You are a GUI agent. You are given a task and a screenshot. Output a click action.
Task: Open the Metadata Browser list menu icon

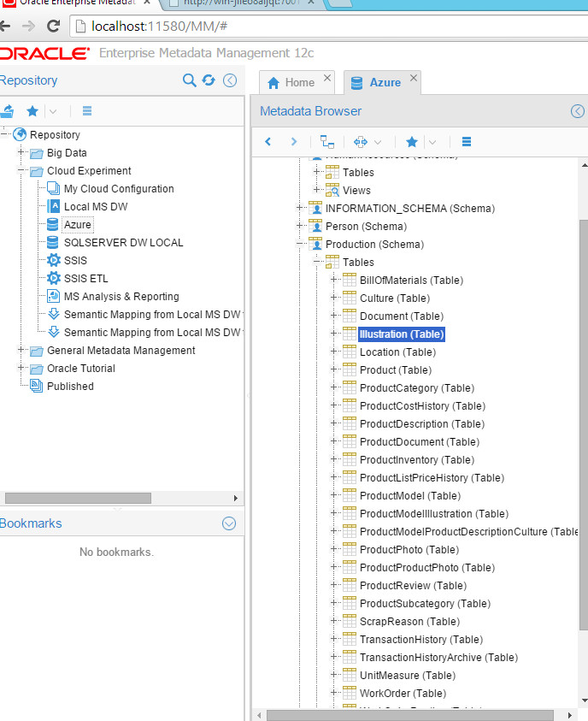point(467,142)
